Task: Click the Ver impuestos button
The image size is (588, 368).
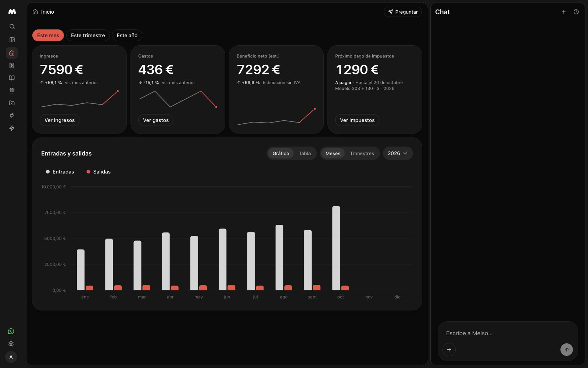Action: [357, 120]
